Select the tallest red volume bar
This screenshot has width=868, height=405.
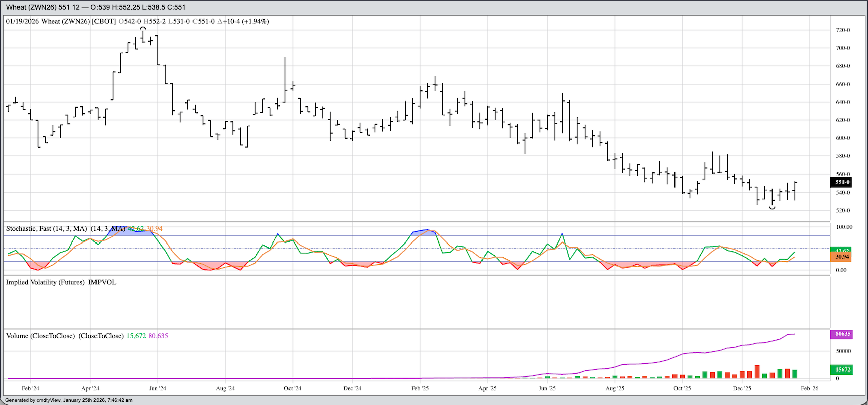tap(757, 372)
